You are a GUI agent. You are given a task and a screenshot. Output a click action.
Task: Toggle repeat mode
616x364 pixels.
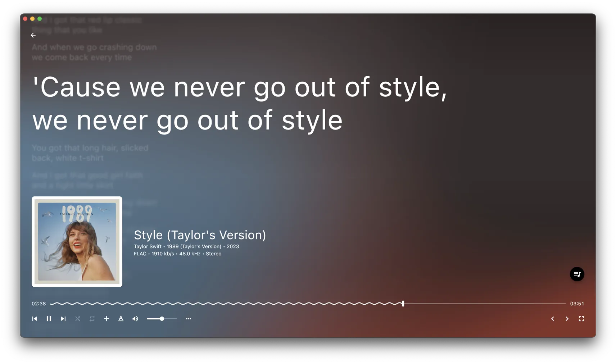[92, 319]
